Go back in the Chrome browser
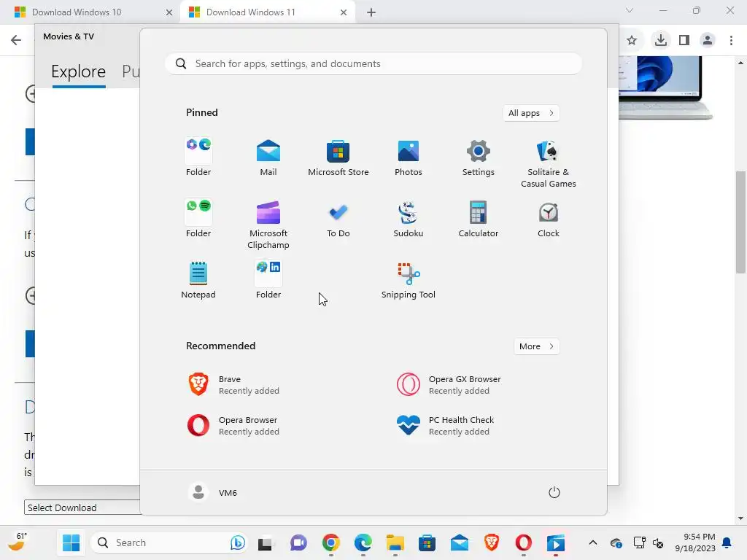Viewport: 747px width, 560px height. 16,40
